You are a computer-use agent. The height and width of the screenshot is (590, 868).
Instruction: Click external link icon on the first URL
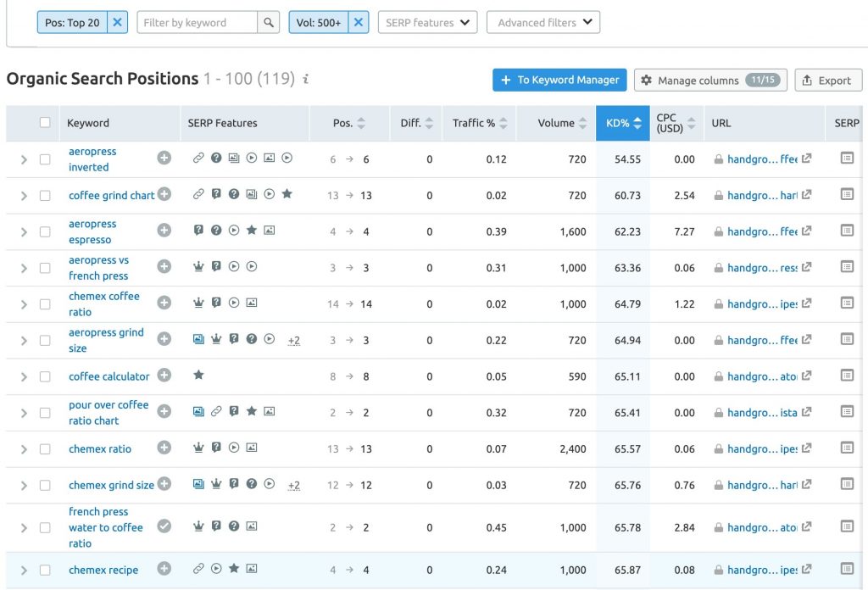coord(805,158)
